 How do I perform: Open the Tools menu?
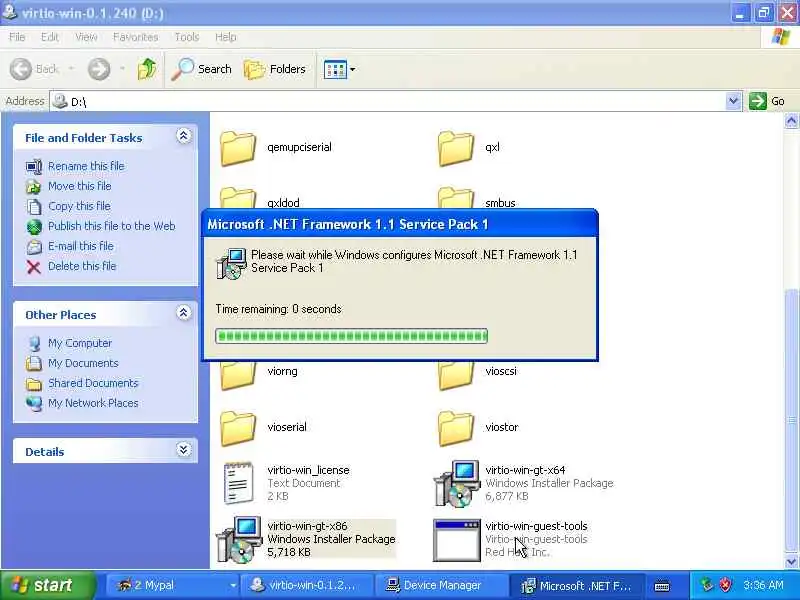tap(187, 37)
